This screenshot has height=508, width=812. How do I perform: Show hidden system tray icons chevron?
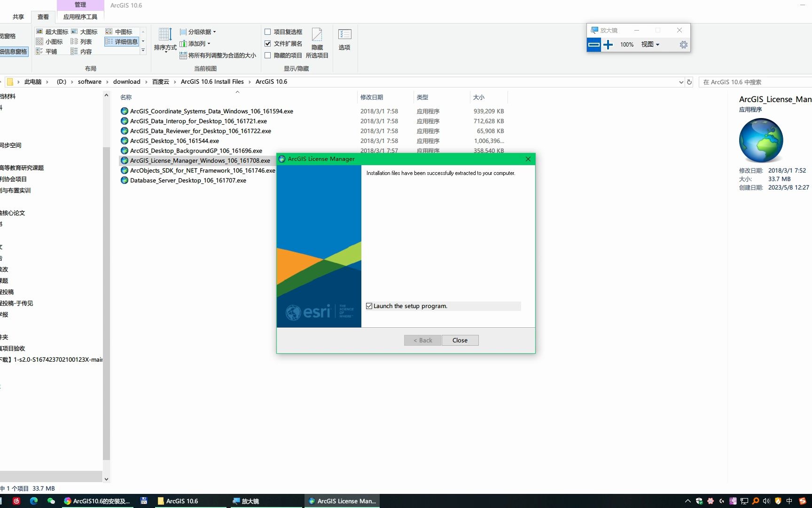point(688,501)
